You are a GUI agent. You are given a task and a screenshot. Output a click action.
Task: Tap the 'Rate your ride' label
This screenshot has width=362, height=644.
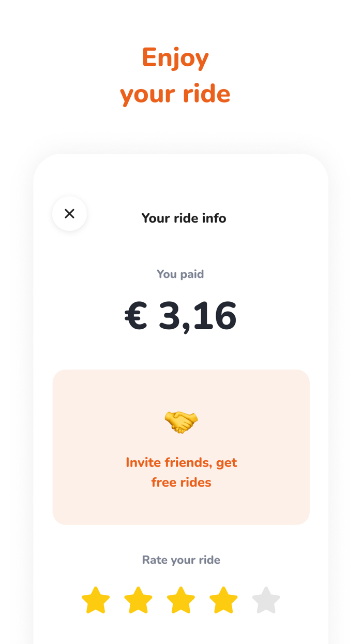point(181,560)
